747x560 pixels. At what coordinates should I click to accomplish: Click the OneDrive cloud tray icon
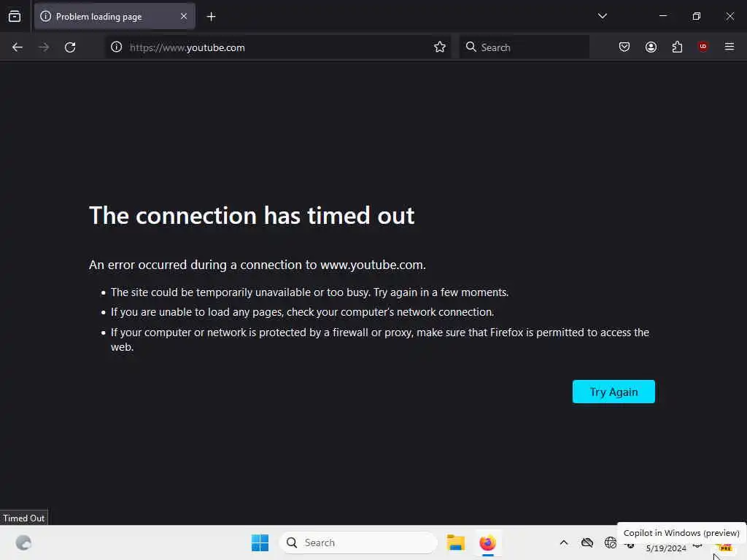587,542
